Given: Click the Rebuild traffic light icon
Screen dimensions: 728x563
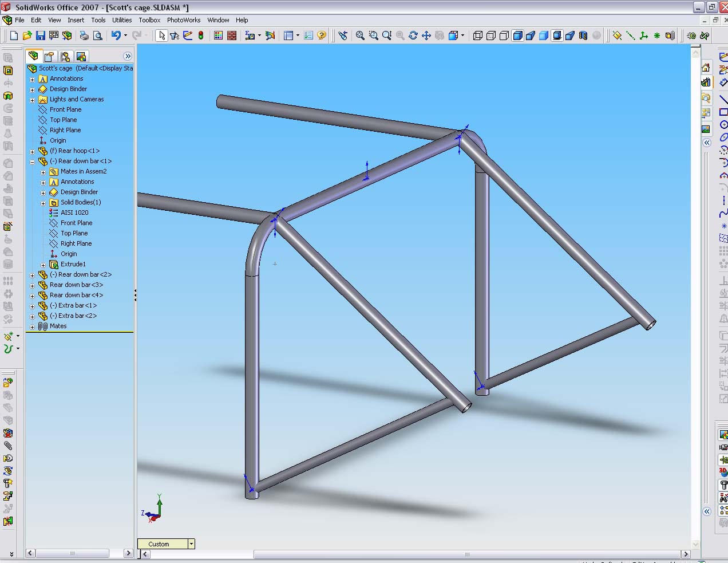Looking at the screenshot, I should point(201,36).
